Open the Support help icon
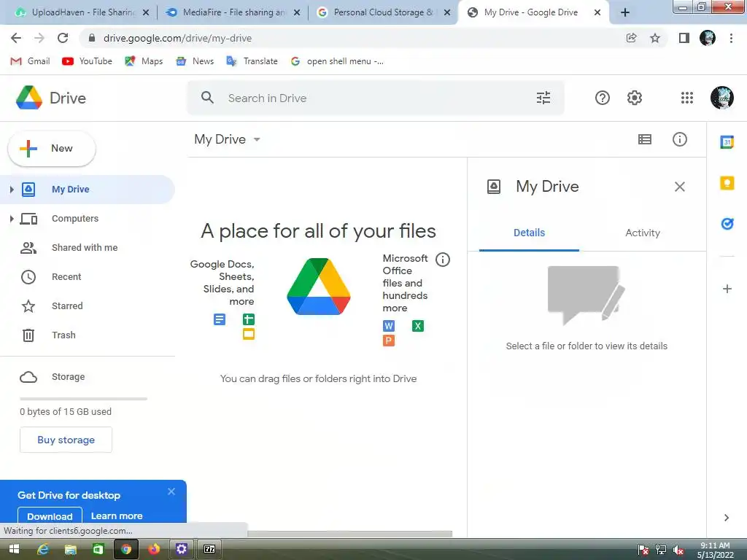This screenshot has height=560, width=747. [x=602, y=98]
